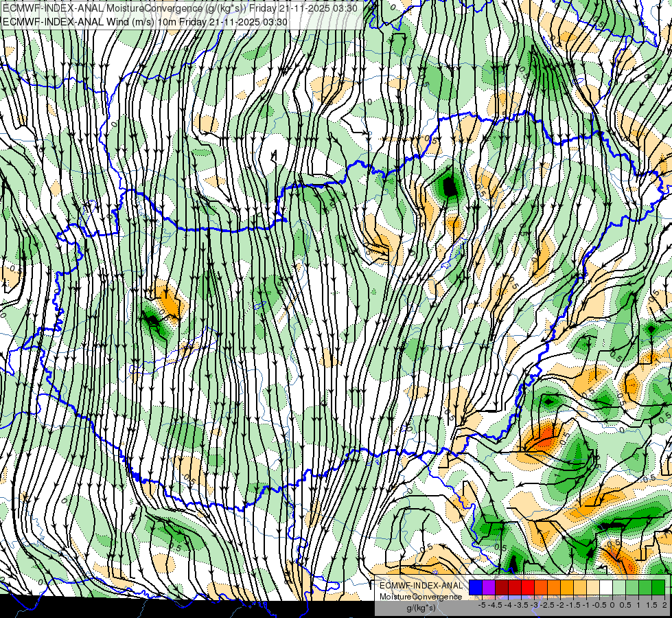Screen dimensions: 672x618
Task: Choose the bright red swatch between -3.5 and -3
Action: click(x=528, y=588)
